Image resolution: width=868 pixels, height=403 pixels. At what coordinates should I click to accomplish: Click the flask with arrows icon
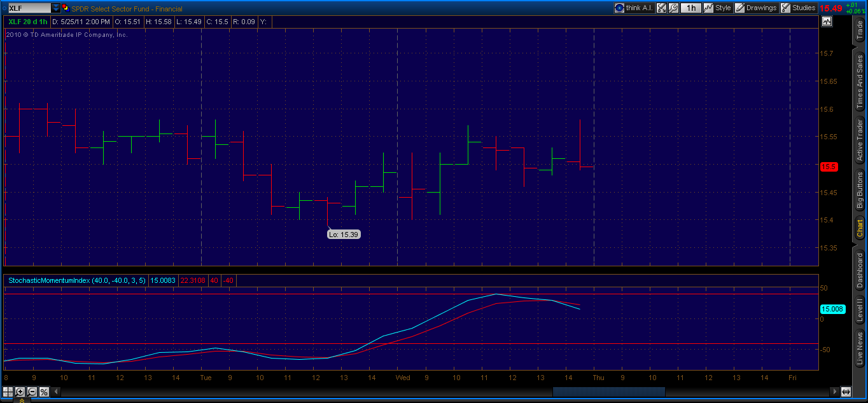click(661, 8)
